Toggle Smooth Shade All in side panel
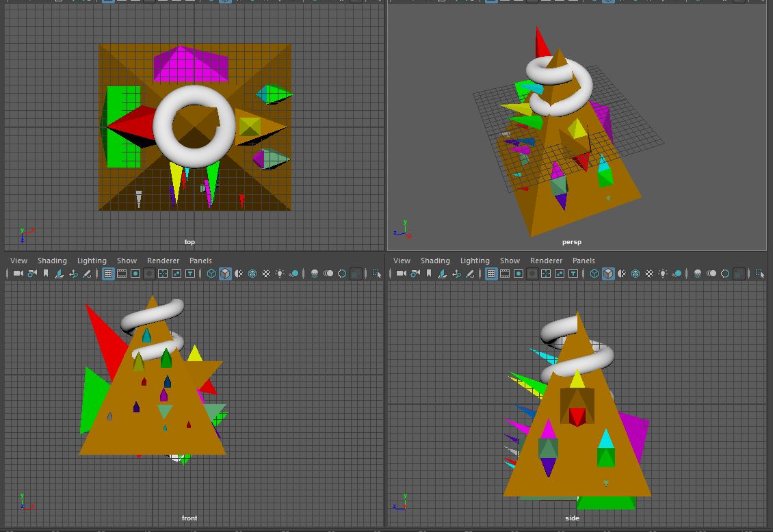Image resolution: width=773 pixels, height=532 pixels. 608,274
